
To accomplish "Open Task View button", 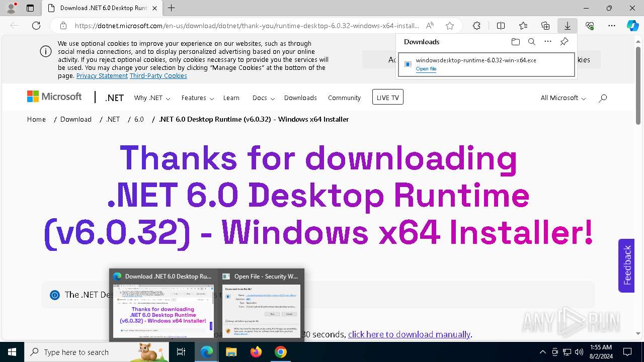I will [181, 352].
